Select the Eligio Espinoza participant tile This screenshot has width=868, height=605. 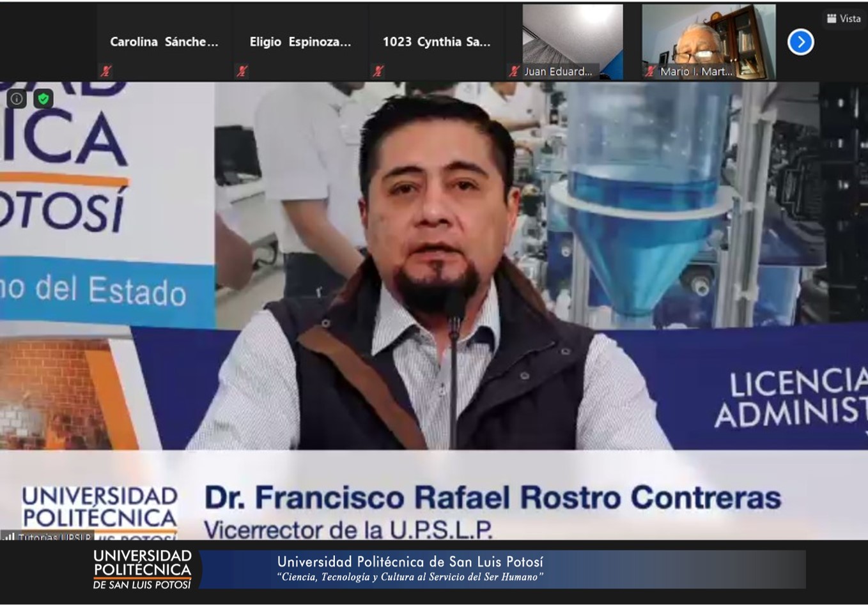[300, 42]
